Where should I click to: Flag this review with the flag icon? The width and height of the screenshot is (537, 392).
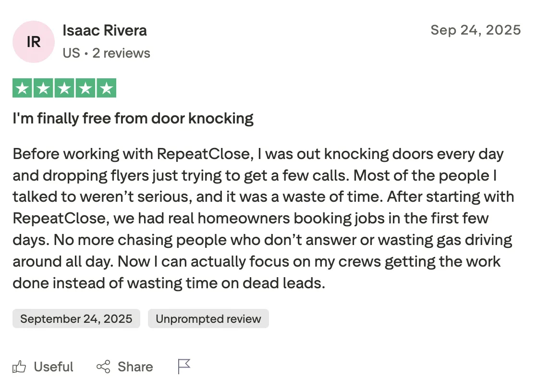pos(184,367)
